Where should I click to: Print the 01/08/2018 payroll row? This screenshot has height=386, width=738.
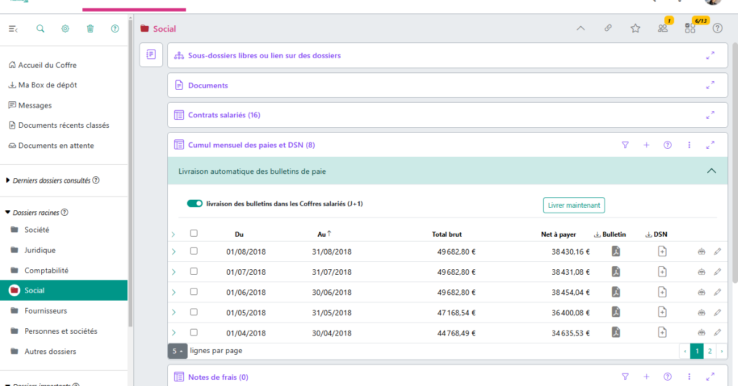701,252
